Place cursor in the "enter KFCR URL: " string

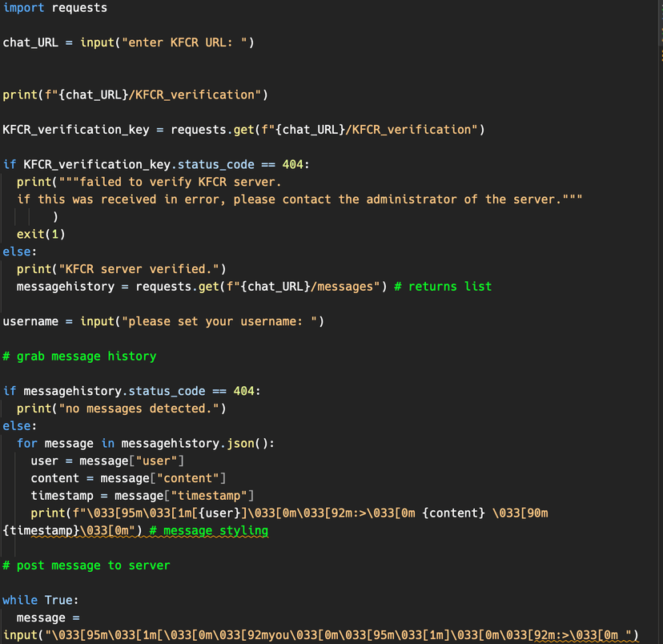(x=186, y=42)
